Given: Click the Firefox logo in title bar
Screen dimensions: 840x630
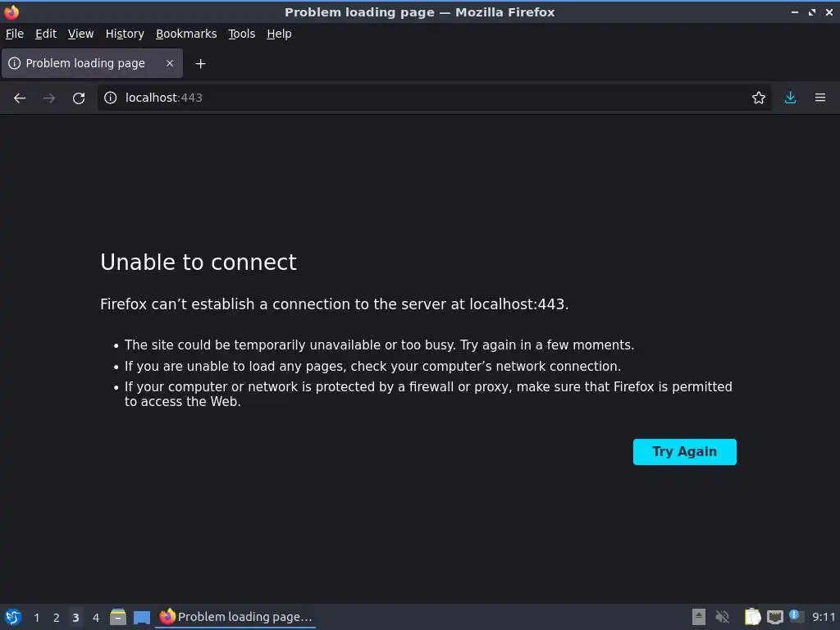Looking at the screenshot, I should click(11, 11).
